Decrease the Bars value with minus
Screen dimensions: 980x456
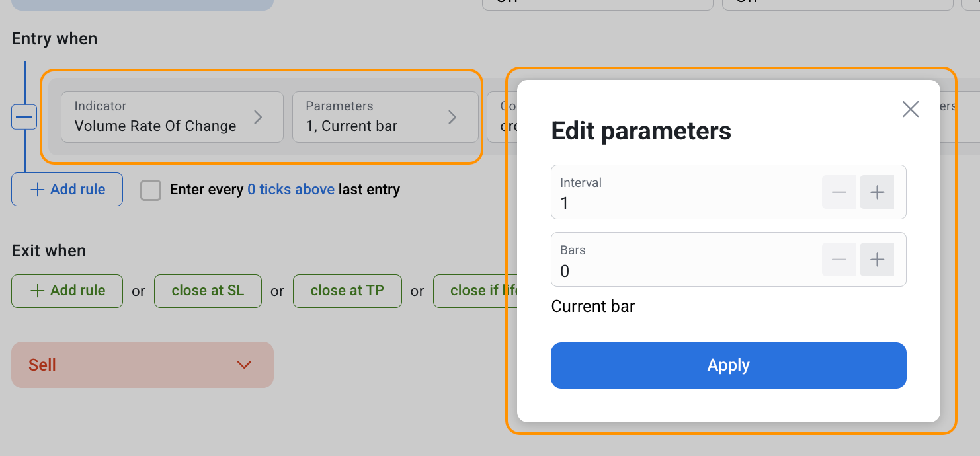point(838,260)
